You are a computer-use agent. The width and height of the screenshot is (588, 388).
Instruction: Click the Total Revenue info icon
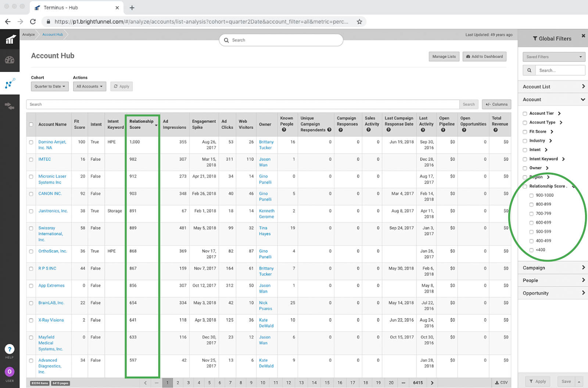point(495,130)
